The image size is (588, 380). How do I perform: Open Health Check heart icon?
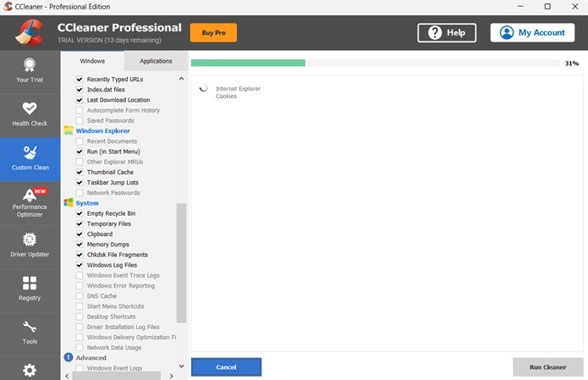30,108
